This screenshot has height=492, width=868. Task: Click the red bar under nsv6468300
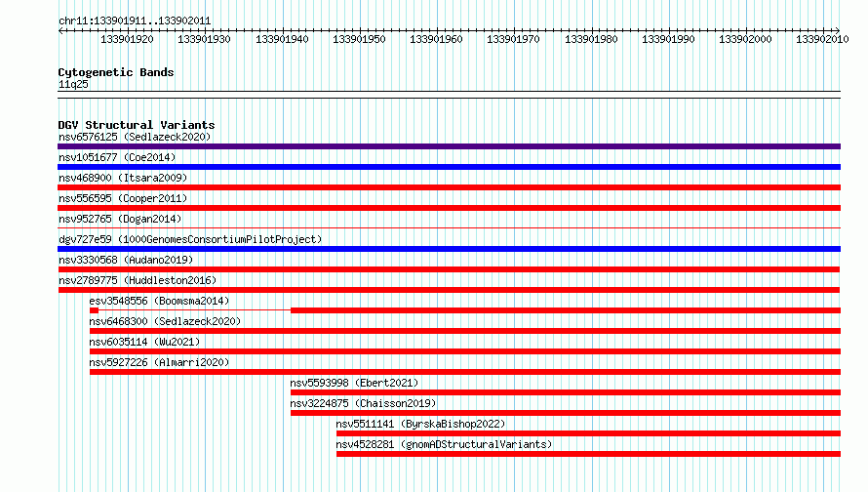[x=465, y=331]
